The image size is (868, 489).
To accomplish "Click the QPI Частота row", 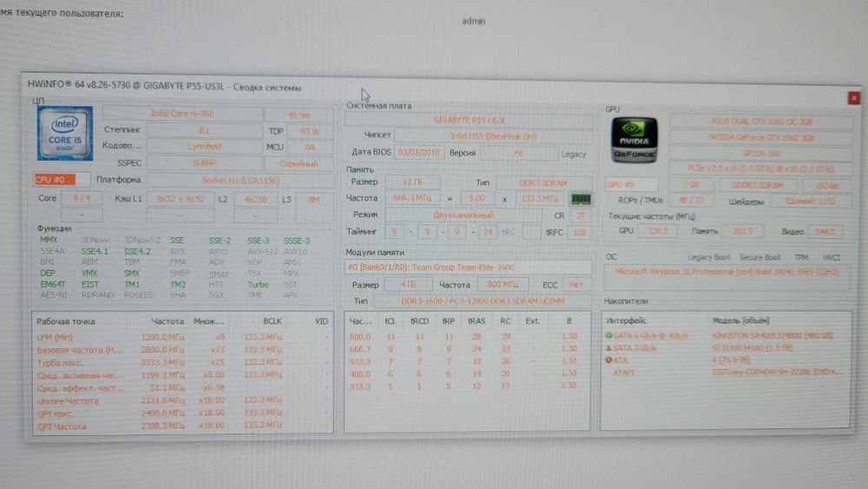I will pyautogui.click(x=182, y=426).
